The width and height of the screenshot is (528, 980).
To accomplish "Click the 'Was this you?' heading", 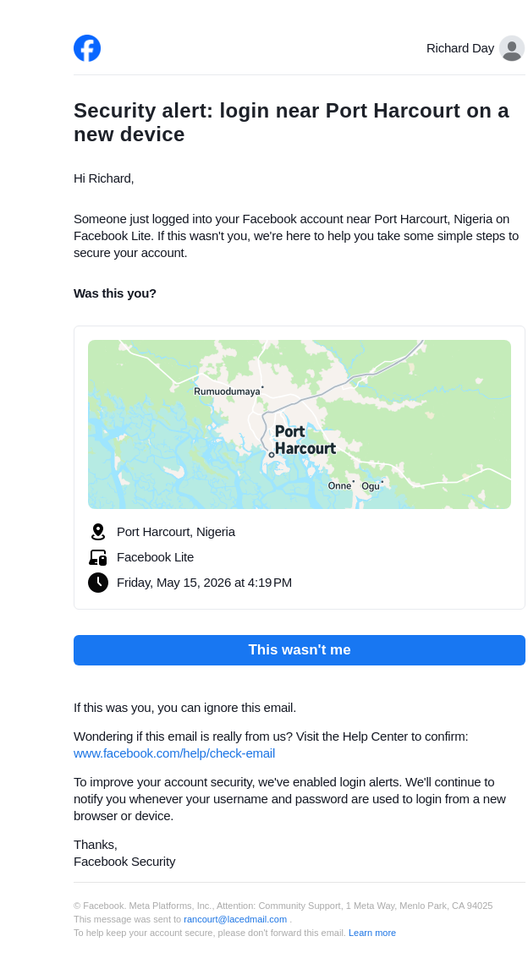I will pos(115,293).
